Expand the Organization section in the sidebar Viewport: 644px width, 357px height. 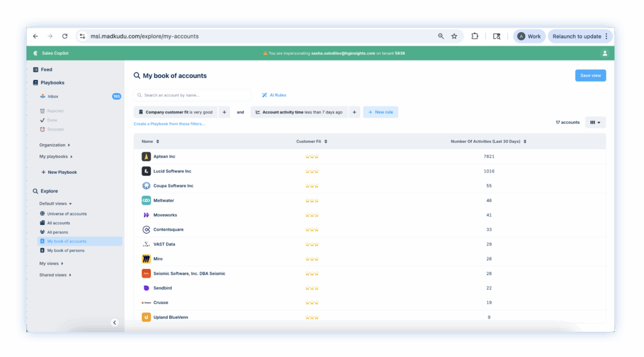click(x=55, y=145)
